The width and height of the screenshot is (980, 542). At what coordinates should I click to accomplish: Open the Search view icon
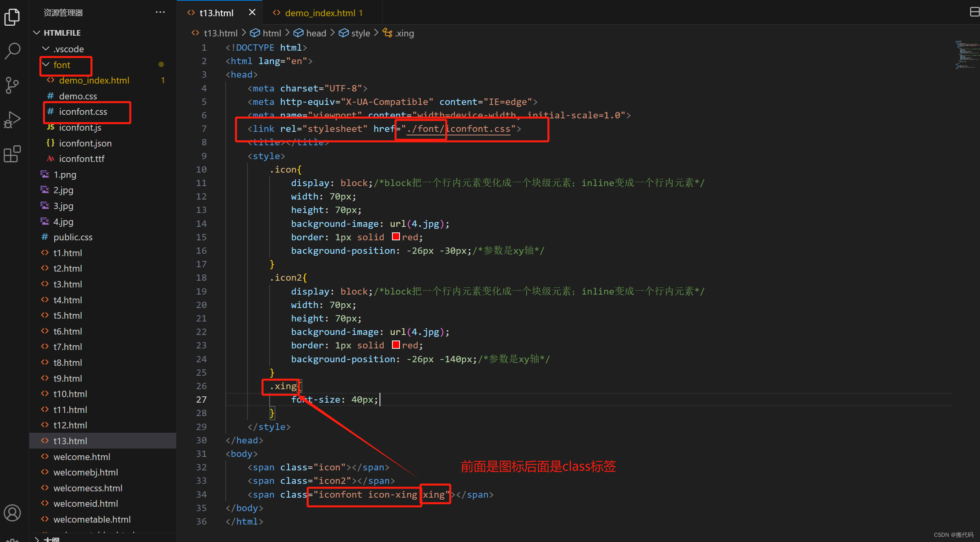point(12,51)
